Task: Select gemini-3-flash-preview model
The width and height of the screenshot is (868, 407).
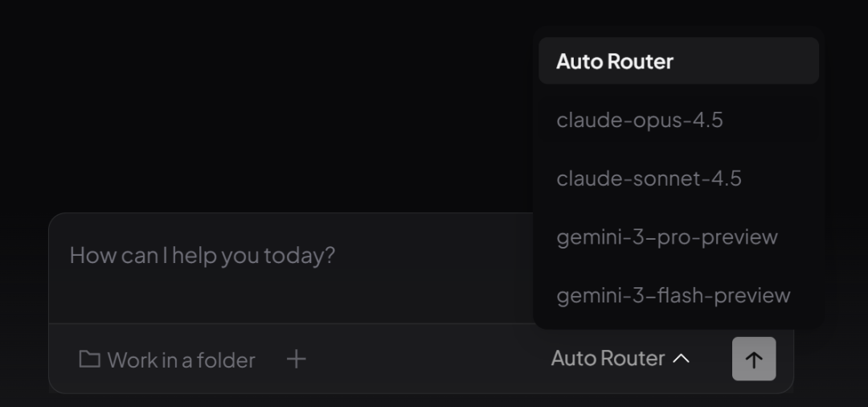Action: click(x=678, y=296)
